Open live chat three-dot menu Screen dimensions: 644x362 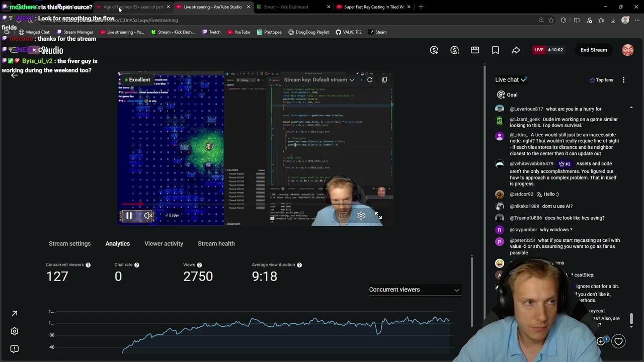pos(623,80)
